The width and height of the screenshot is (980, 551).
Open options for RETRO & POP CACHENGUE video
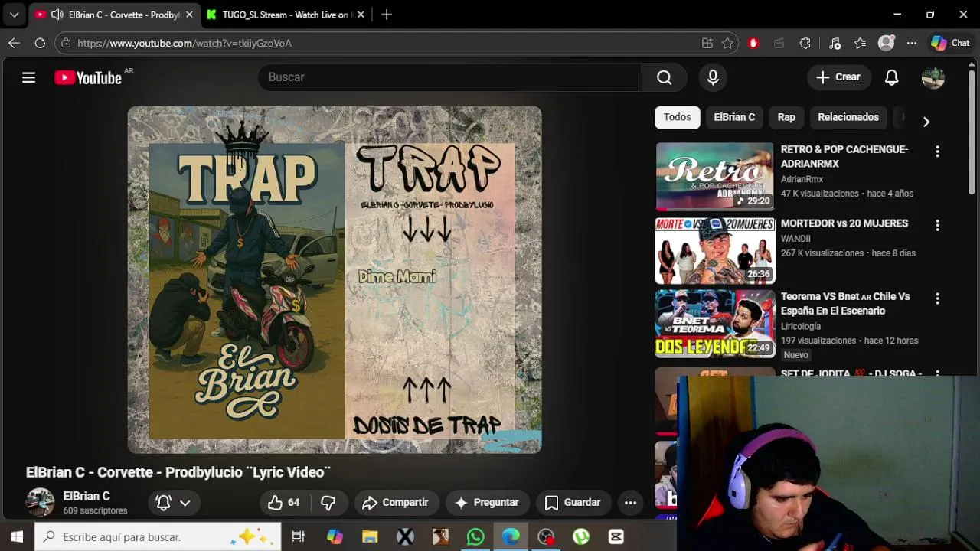point(937,152)
